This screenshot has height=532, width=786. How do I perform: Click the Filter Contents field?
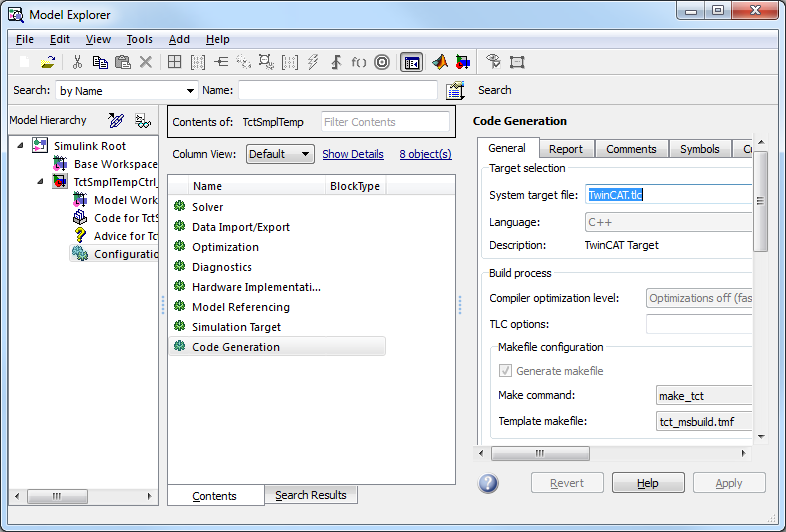tap(385, 122)
